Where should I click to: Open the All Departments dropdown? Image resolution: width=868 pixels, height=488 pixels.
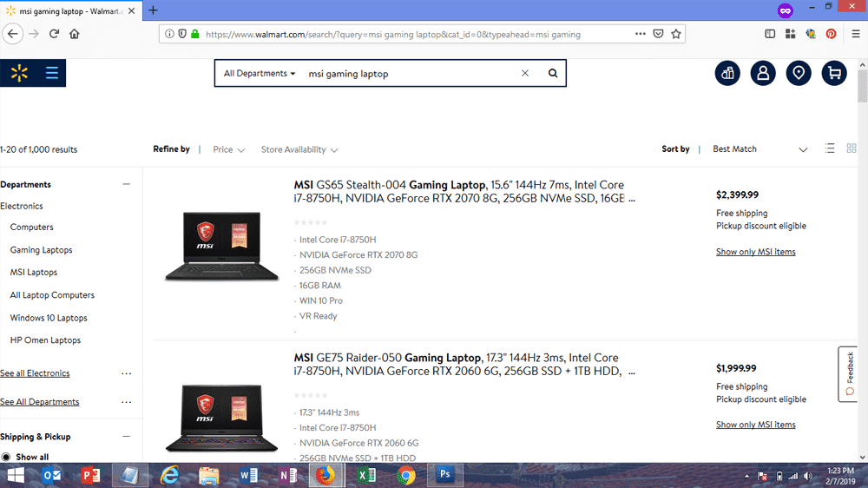(x=259, y=73)
